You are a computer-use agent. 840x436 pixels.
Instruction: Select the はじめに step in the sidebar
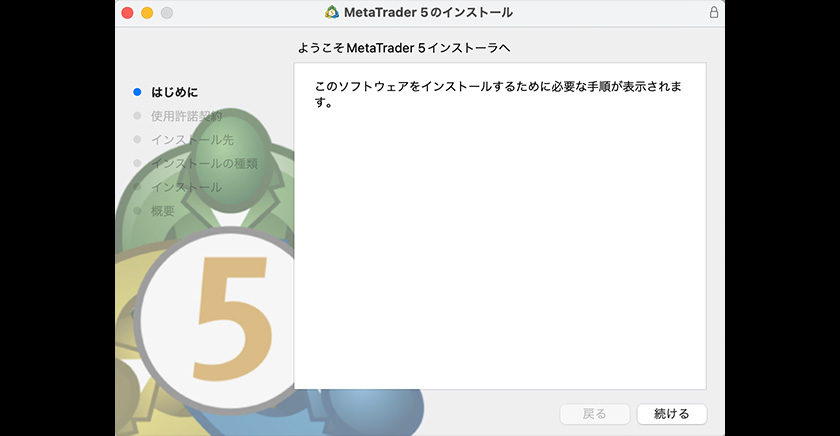pyautogui.click(x=175, y=92)
